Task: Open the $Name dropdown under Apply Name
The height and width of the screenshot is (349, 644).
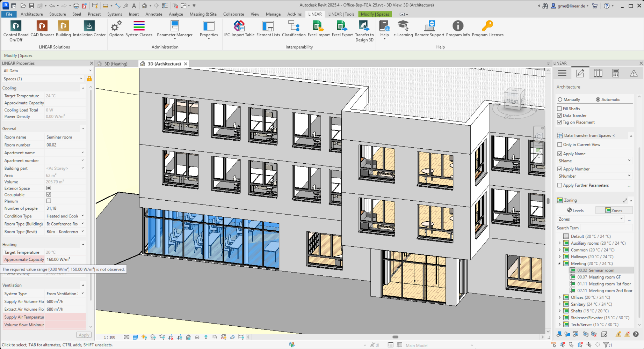Action: click(x=629, y=161)
